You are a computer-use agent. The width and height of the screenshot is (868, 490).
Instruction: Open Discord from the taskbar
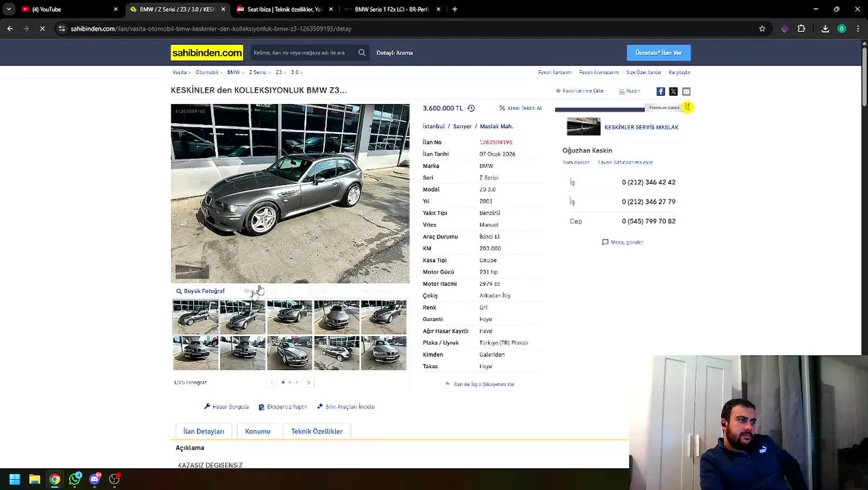[95, 479]
